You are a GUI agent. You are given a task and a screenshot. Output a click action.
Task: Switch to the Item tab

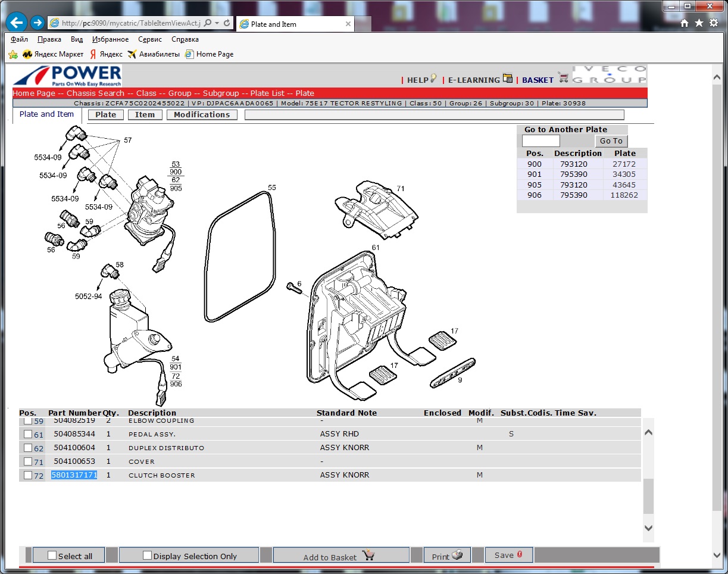[145, 115]
